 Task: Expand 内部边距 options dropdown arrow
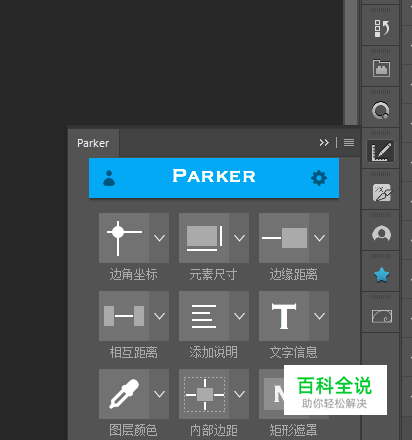click(x=239, y=394)
